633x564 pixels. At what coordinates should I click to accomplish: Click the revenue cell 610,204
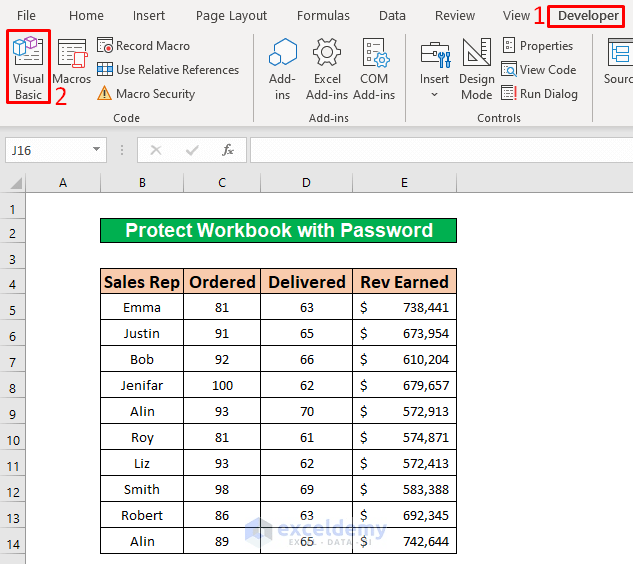click(x=405, y=359)
